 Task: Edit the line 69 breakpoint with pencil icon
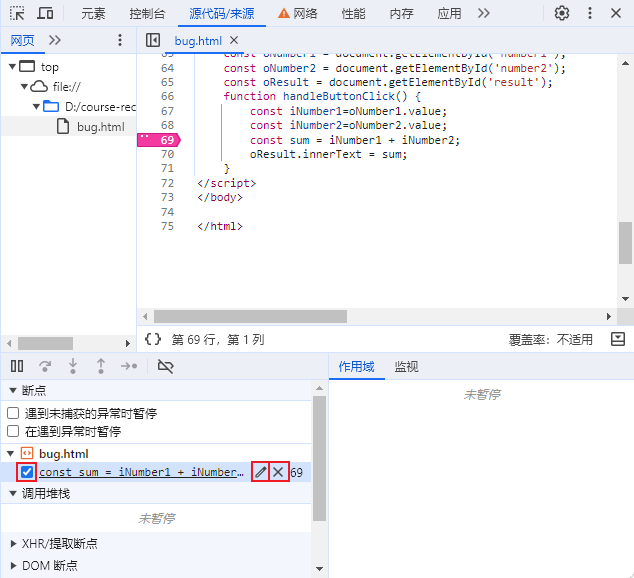coord(260,472)
